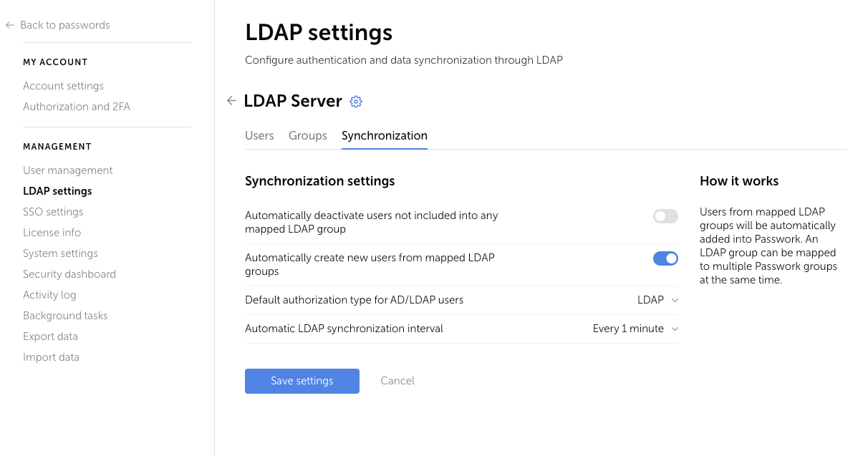View the Security dashboard
This screenshot has height=456, width=868.
[x=69, y=273]
